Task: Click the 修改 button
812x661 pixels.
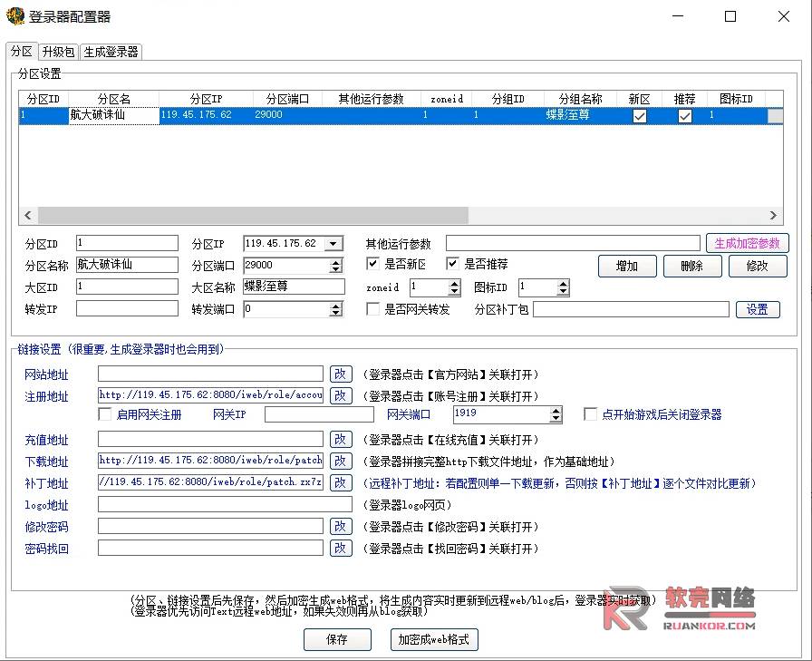Action: (x=758, y=267)
